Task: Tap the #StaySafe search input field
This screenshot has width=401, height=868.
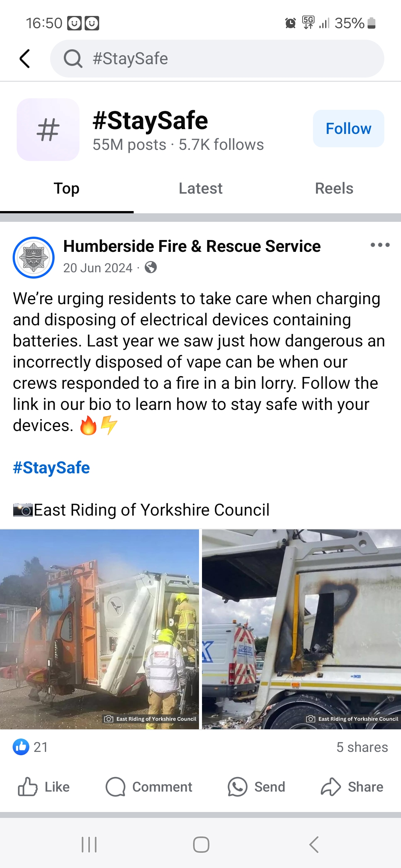Action: point(217,59)
